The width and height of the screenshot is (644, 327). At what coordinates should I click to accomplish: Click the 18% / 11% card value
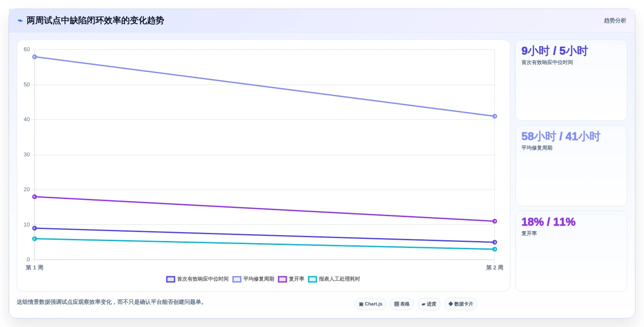(x=548, y=222)
